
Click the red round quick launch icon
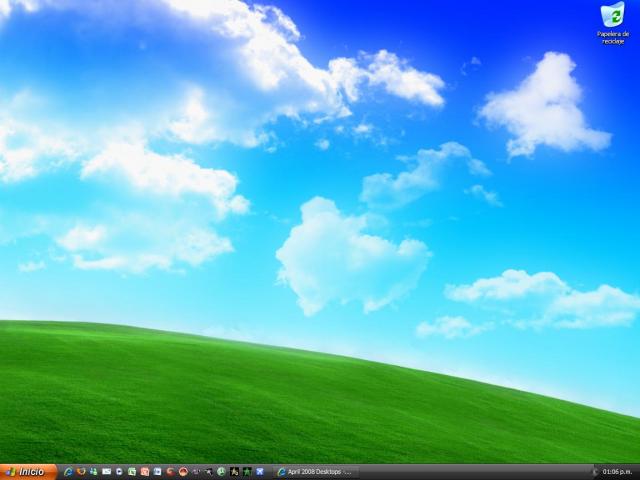pos(183,472)
